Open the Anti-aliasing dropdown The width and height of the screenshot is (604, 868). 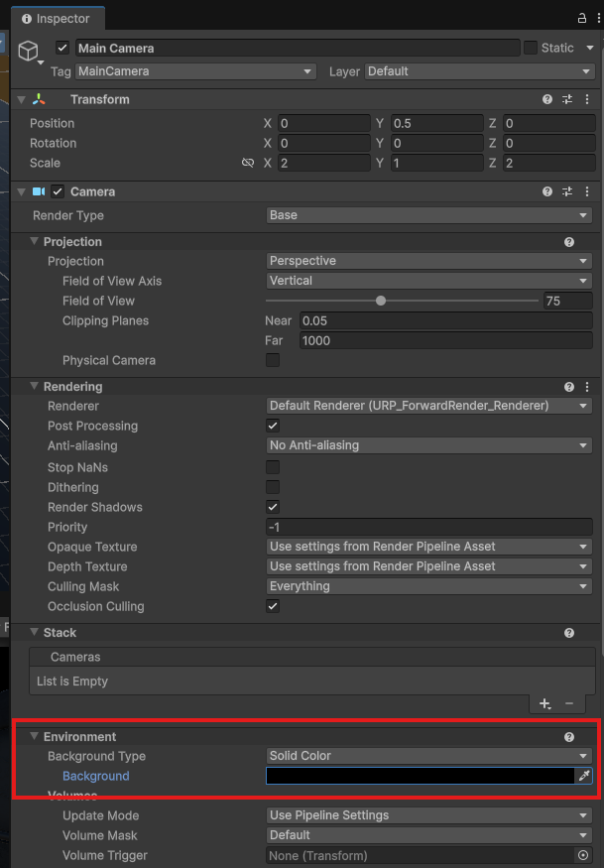pos(428,445)
